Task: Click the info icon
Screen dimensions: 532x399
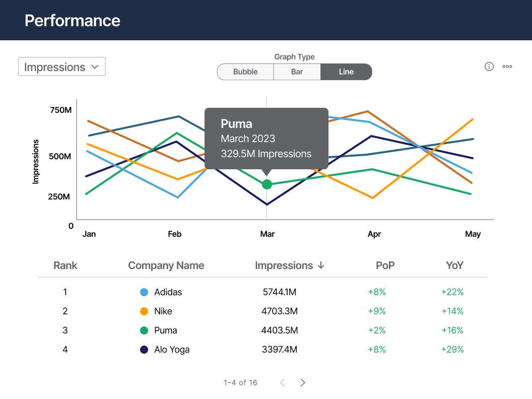Action: coord(489,66)
